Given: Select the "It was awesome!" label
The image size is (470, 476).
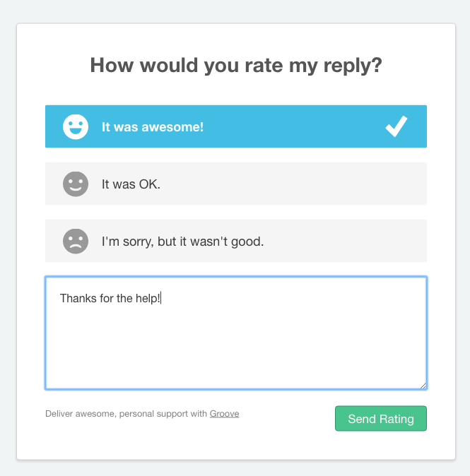Looking at the screenshot, I should 153,127.
